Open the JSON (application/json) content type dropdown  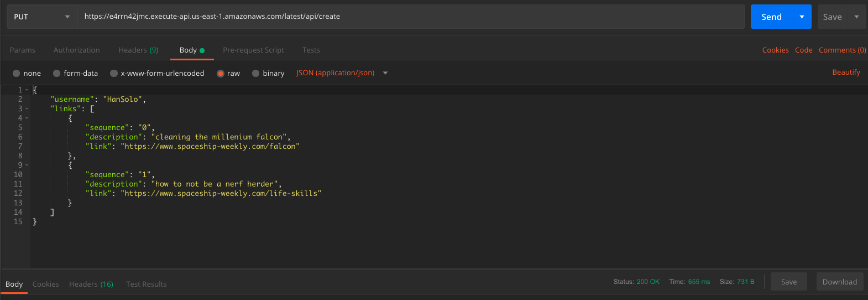[x=342, y=73]
